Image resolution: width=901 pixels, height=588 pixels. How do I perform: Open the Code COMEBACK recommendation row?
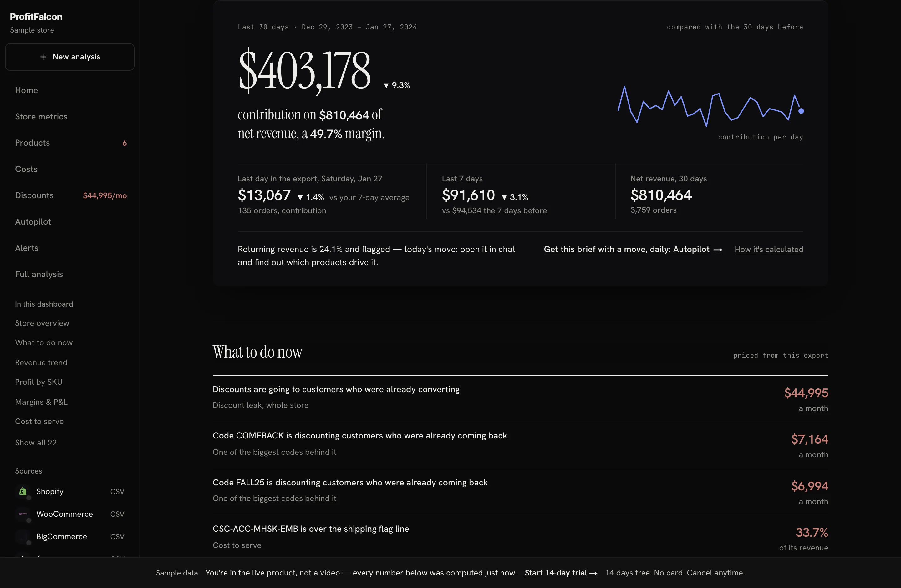[x=521, y=445]
